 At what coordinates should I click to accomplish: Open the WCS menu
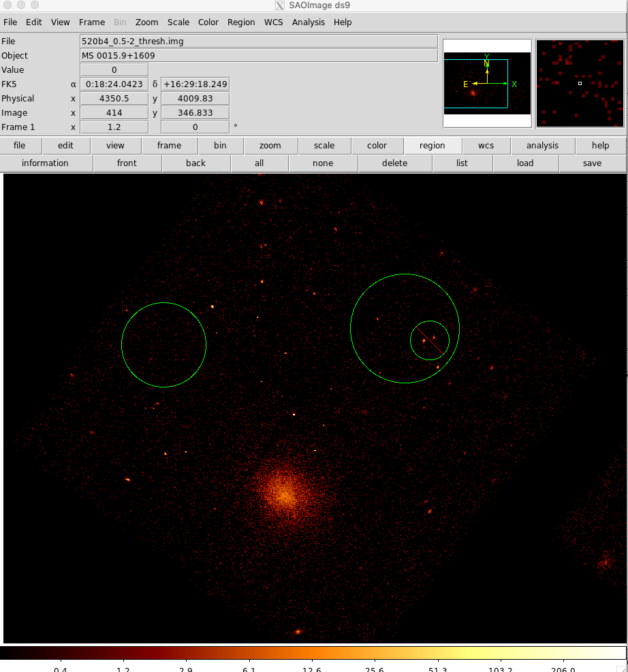pyautogui.click(x=273, y=22)
